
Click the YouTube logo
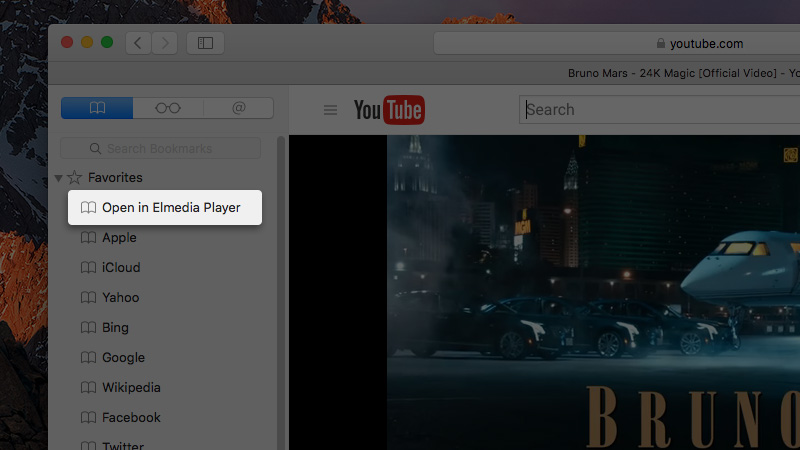tap(389, 110)
